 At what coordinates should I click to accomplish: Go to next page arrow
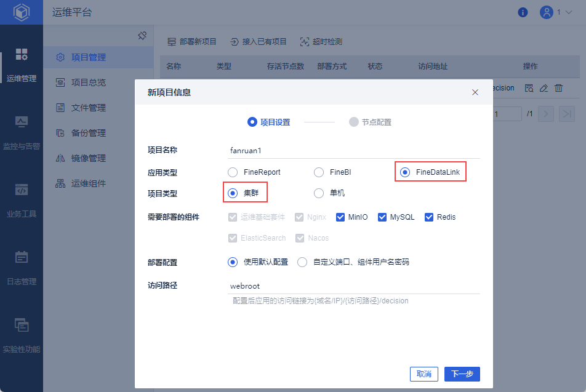click(x=545, y=114)
